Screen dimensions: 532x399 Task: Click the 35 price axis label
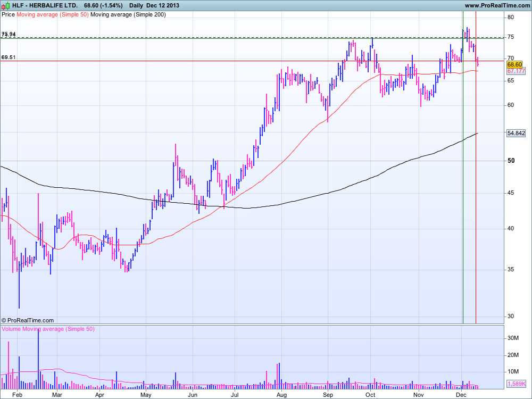(x=511, y=270)
